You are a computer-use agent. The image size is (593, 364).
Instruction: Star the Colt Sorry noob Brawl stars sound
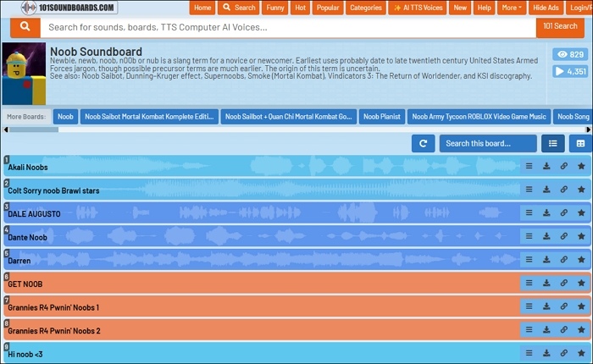581,190
